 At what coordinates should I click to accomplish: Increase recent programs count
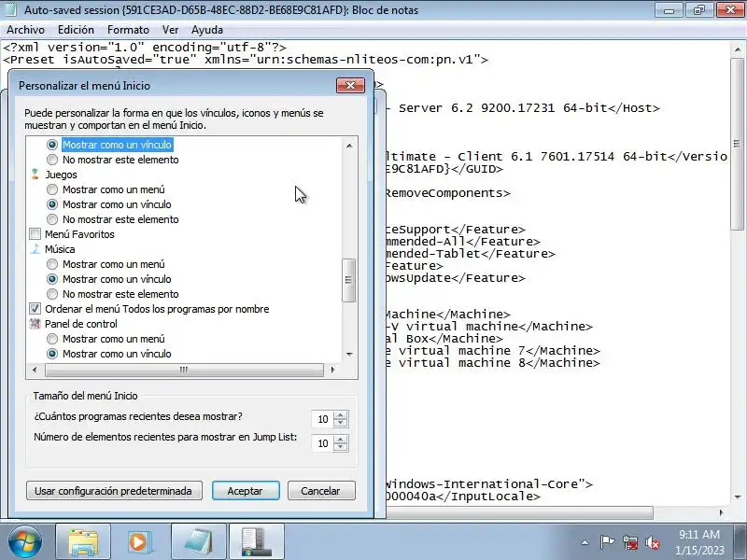click(x=340, y=414)
